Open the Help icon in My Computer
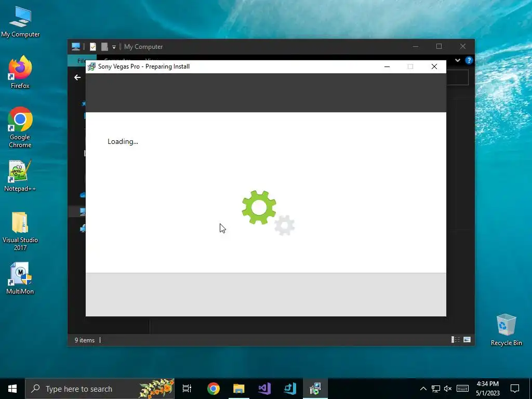 click(469, 60)
